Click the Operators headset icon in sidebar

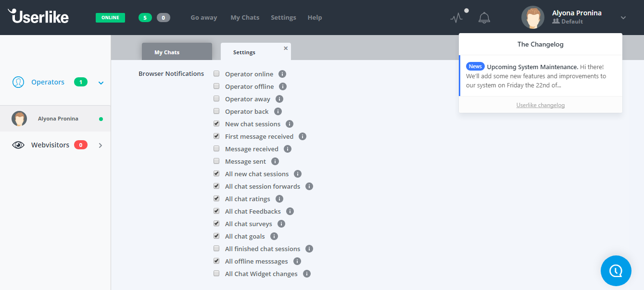point(18,82)
